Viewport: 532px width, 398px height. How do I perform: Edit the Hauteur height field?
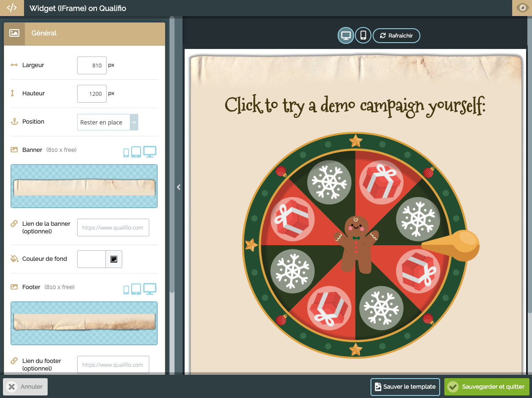pos(92,94)
